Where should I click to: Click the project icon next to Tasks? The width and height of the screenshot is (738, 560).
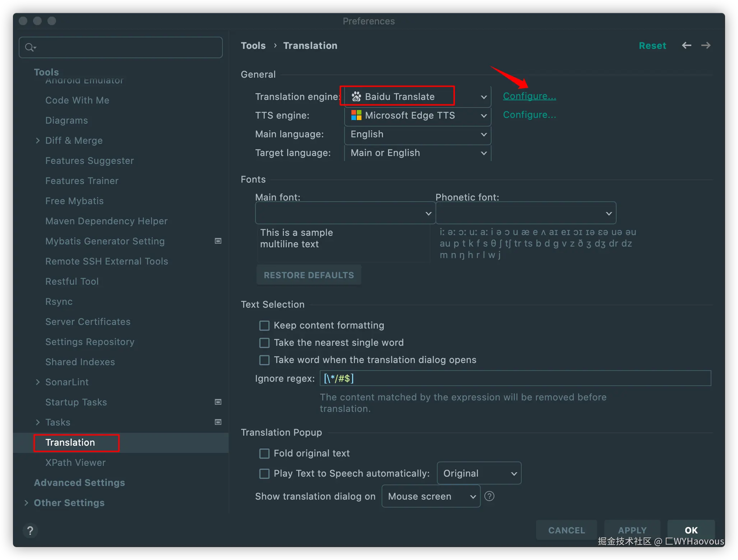(x=218, y=422)
